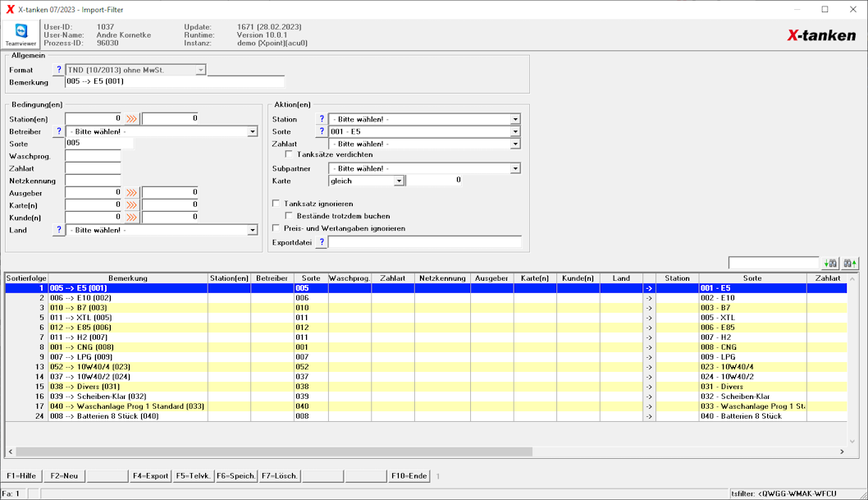The height and width of the screenshot is (500, 868).
Task: Select row '040 --> Waschanlage Prog 1 Standard (033)'
Action: point(427,406)
